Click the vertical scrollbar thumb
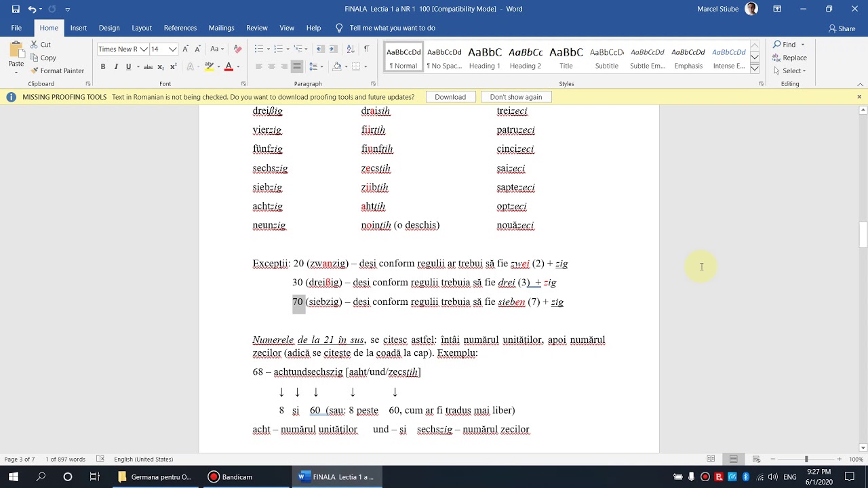Image resolution: width=868 pixels, height=488 pixels. coord(863,235)
